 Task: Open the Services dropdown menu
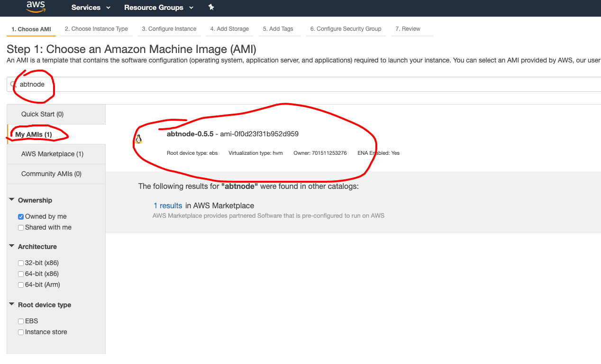coord(91,8)
